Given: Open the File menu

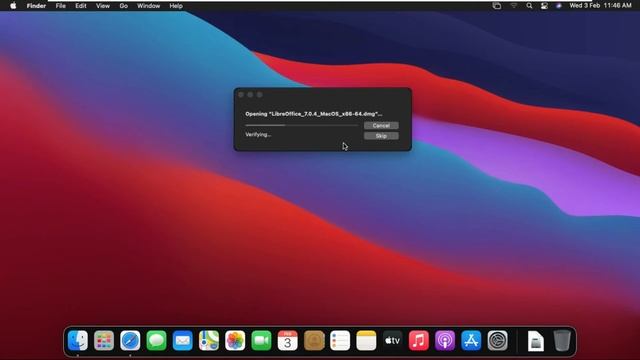Looking at the screenshot, I should tap(60, 6).
